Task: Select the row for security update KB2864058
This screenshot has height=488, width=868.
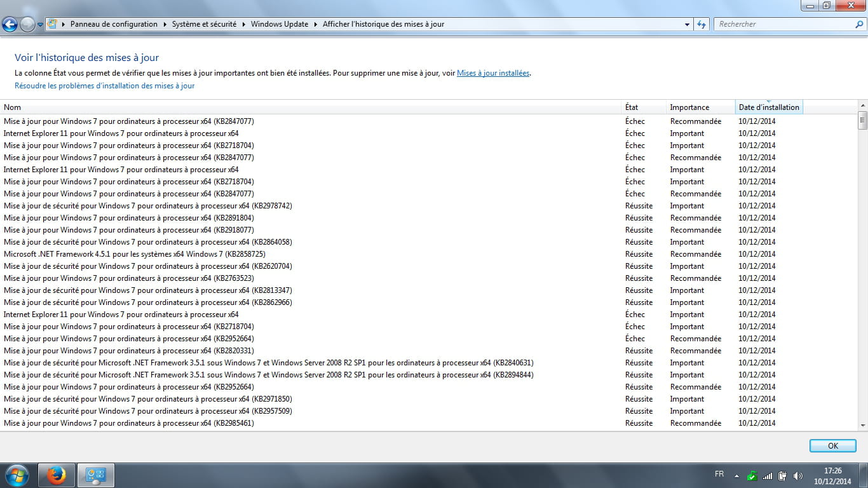Action: point(428,242)
